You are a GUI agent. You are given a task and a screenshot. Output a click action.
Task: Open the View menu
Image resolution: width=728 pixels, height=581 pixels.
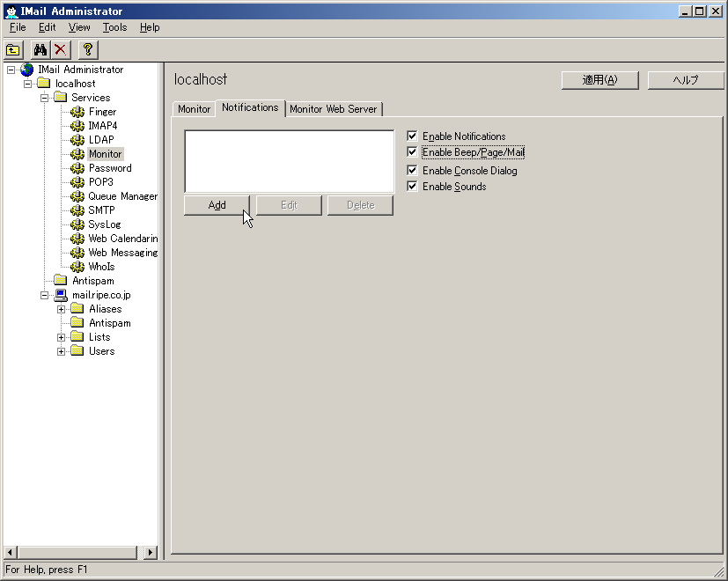click(x=79, y=27)
